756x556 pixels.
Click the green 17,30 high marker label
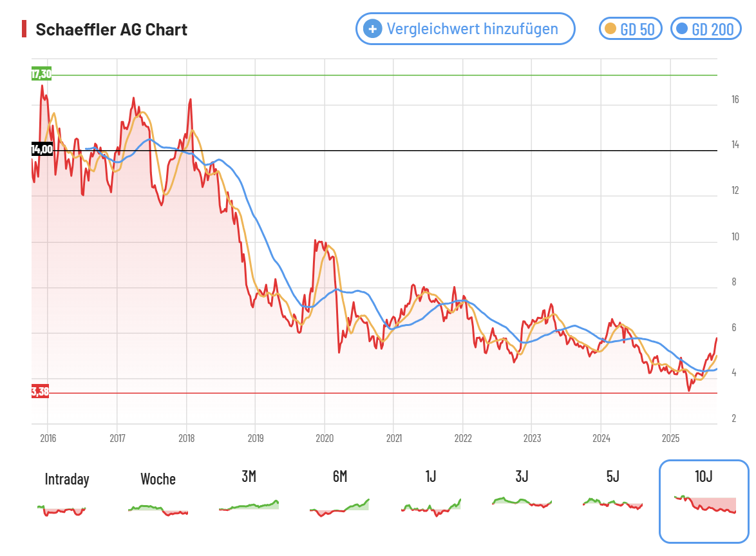coord(41,74)
